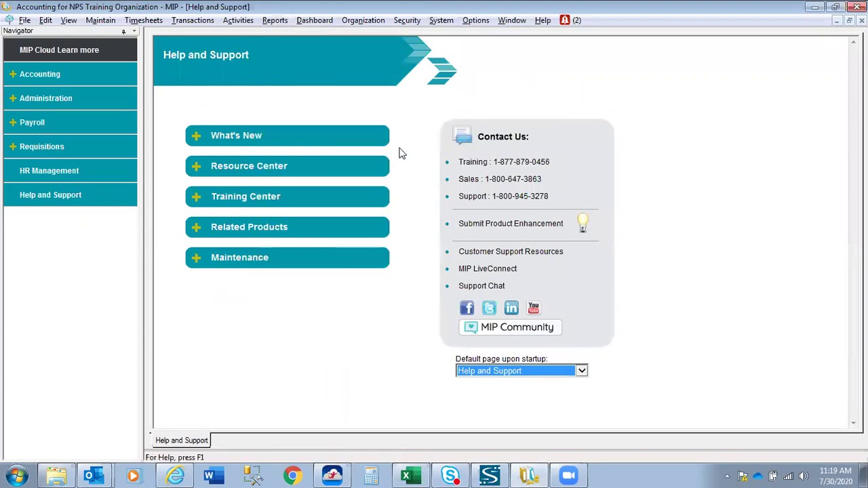This screenshot has height=488, width=868.
Task: Show hidden system tray icons
Action: point(727,476)
